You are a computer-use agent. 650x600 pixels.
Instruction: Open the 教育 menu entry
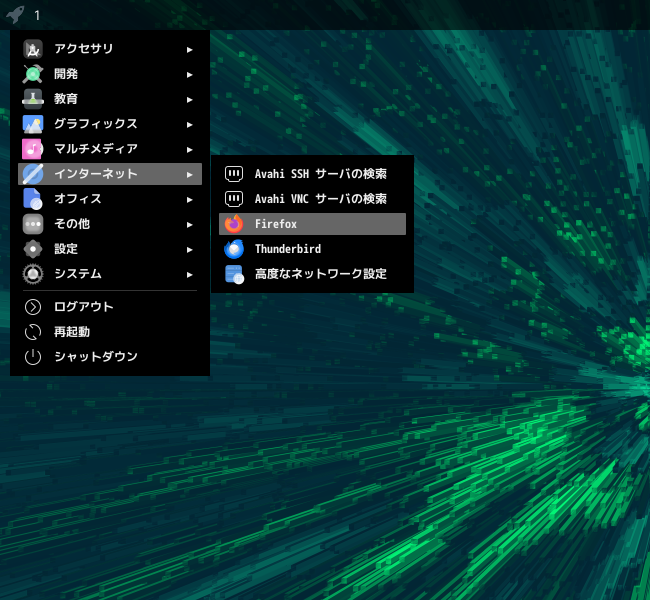click(x=110, y=99)
